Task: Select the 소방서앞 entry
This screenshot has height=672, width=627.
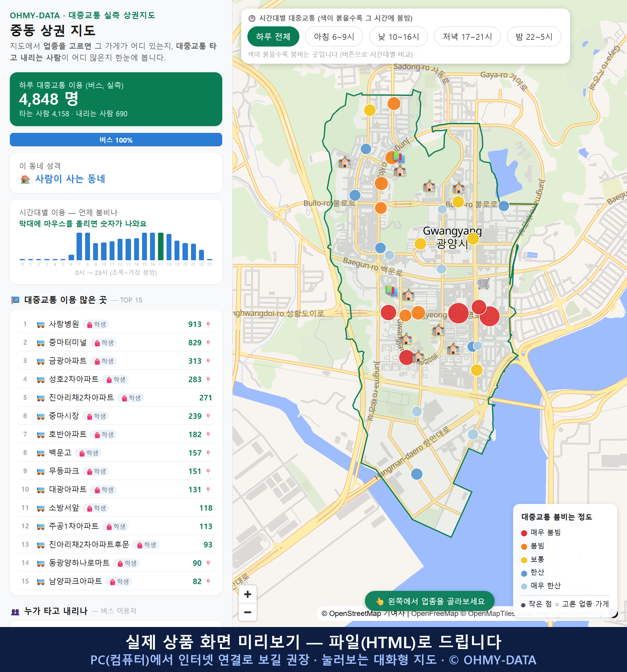Action: point(116,508)
